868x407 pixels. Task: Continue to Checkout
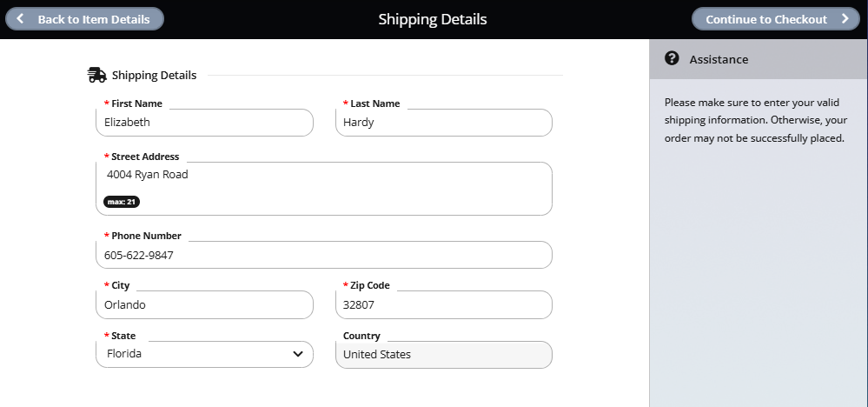coord(776,19)
